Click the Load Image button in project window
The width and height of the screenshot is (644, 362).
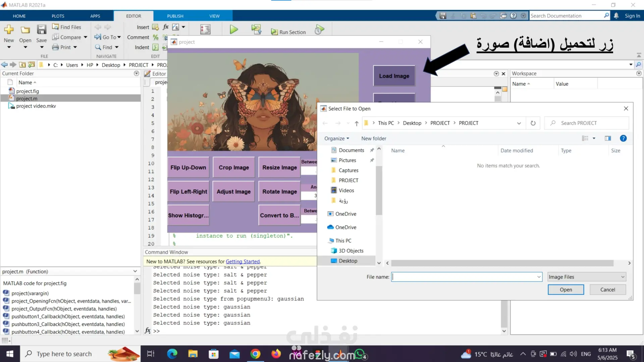tap(394, 76)
